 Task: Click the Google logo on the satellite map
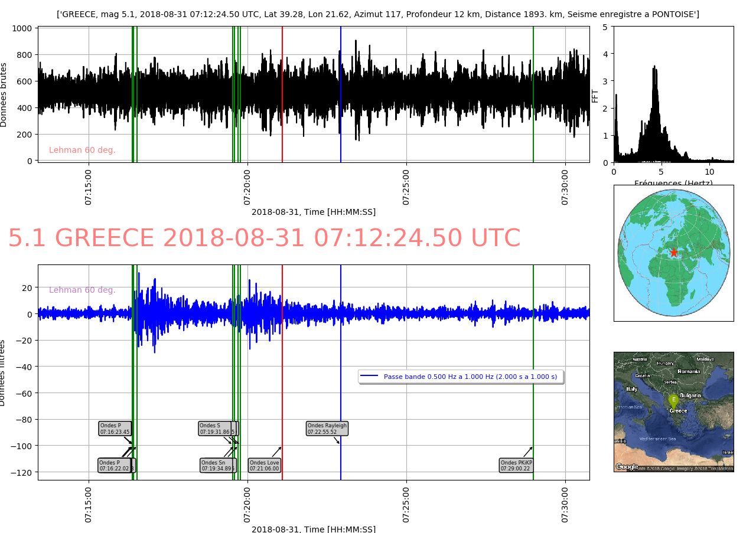click(627, 467)
